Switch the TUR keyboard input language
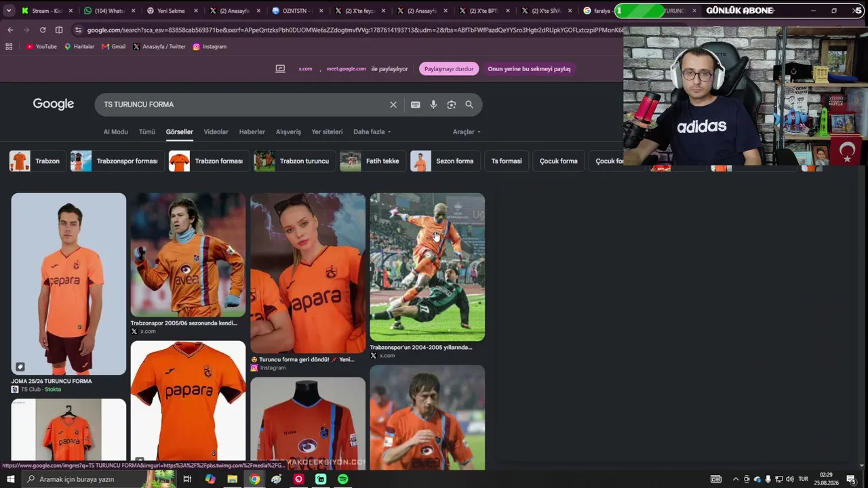 pyautogui.click(x=804, y=479)
